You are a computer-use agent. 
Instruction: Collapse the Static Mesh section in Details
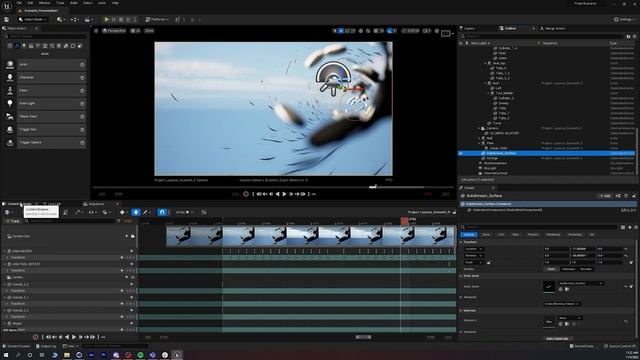[461, 276]
